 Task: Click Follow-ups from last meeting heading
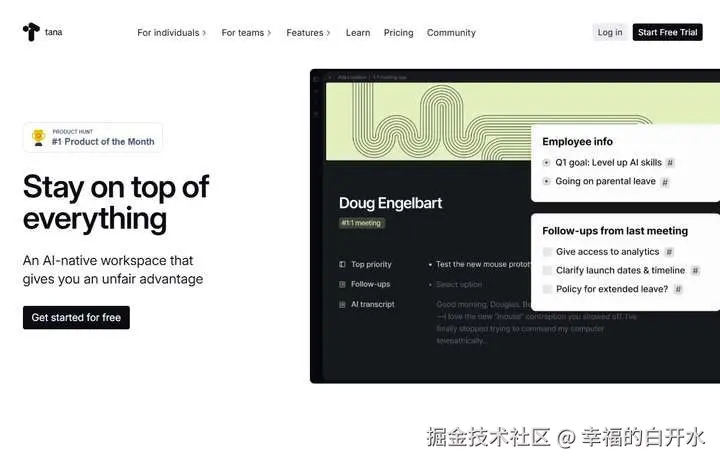[615, 231]
